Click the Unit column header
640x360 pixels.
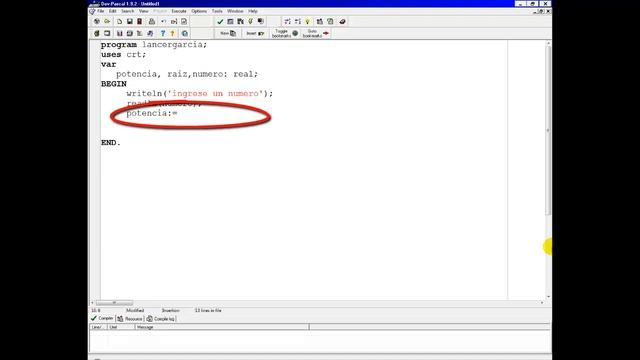pos(122,327)
